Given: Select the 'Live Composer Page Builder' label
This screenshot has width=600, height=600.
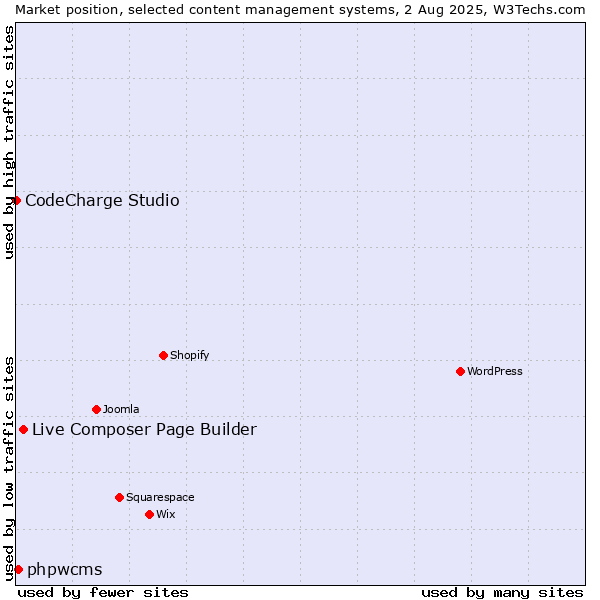Looking at the screenshot, I should tap(144, 430).
